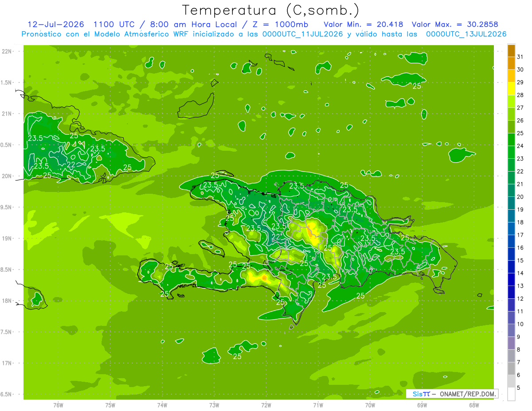532x411 pixels.
Task: Select the lime swatch between 27 and 28
Action: point(511,102)
